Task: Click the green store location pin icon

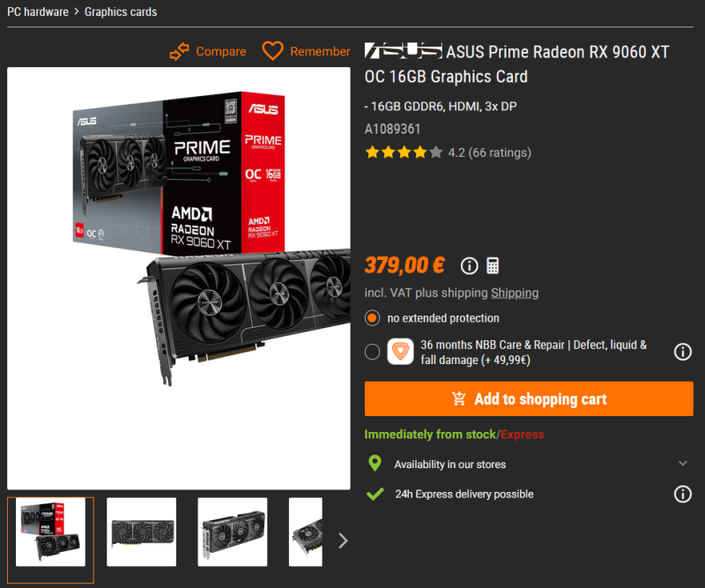Action: [x=375, y=464]
